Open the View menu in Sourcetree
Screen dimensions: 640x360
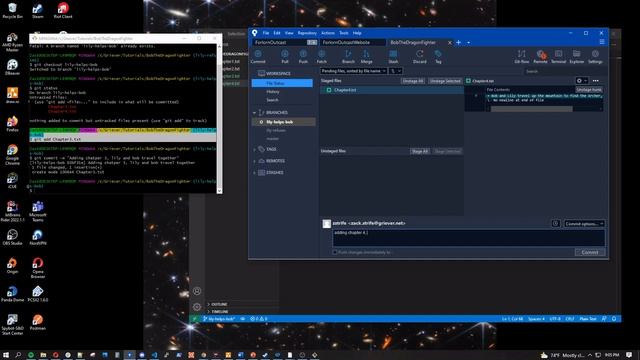pyautogui.click(x=289, y=33)
